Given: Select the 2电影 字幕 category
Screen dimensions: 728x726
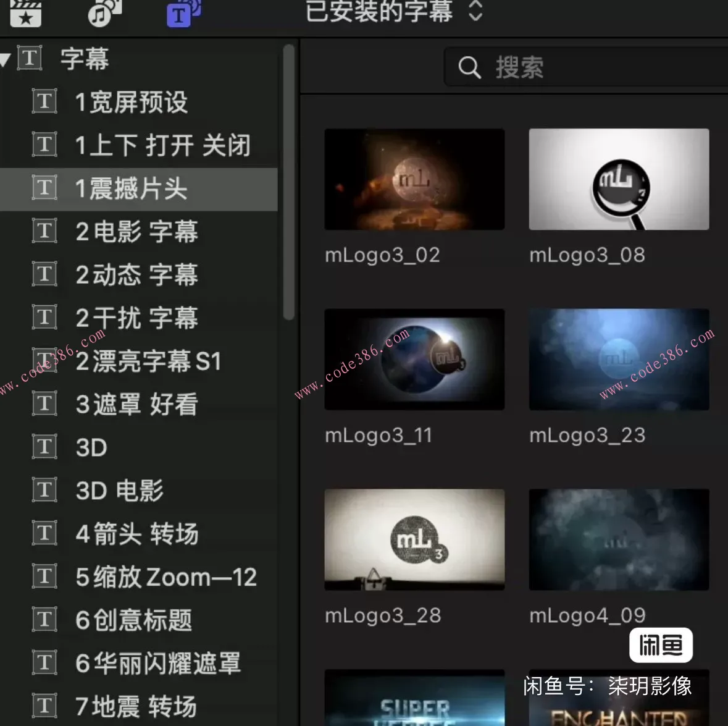Looking at the screenshot, I should coord(137,232).
